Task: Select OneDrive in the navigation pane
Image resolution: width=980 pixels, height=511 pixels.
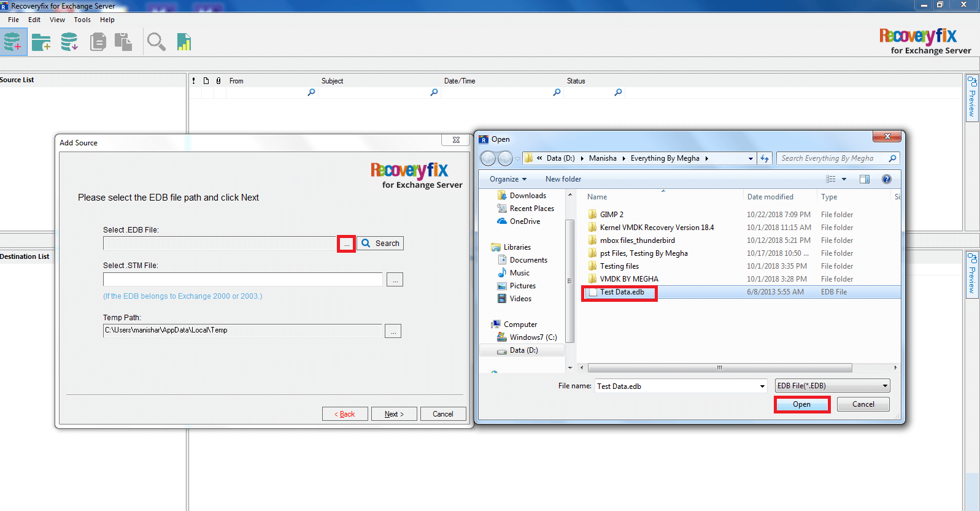Action: tap(525, 221)
